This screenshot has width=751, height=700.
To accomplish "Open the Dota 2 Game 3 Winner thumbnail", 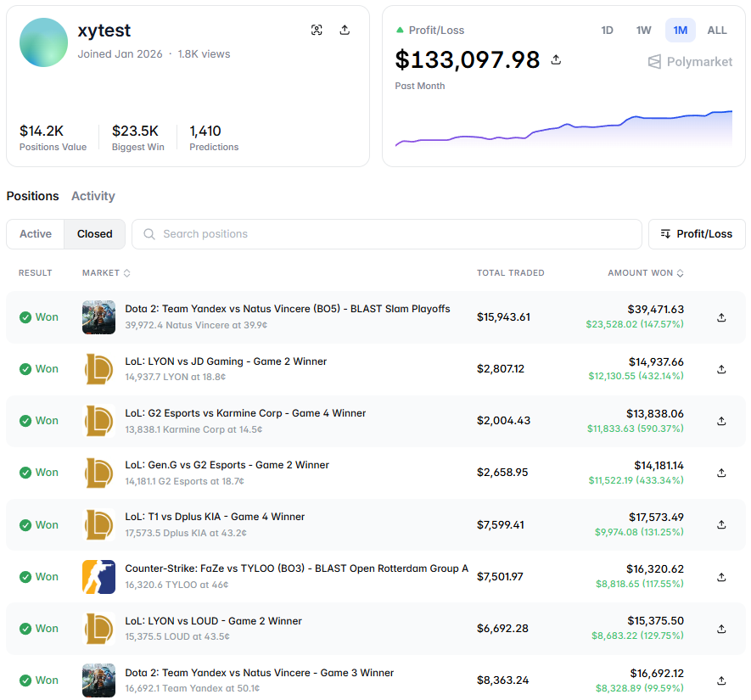I will 98,680.
